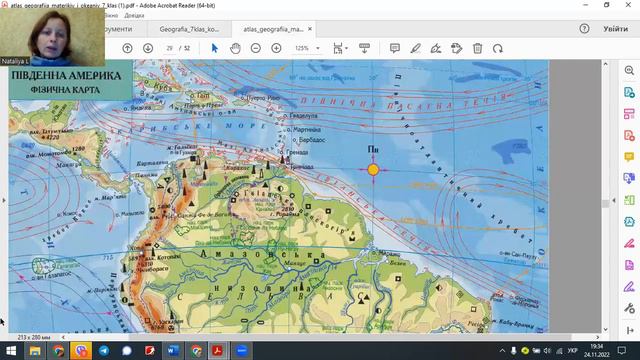640x360 pixels.
Task: Activate the Hand pan tool
Action: click(x=235, y=48)
